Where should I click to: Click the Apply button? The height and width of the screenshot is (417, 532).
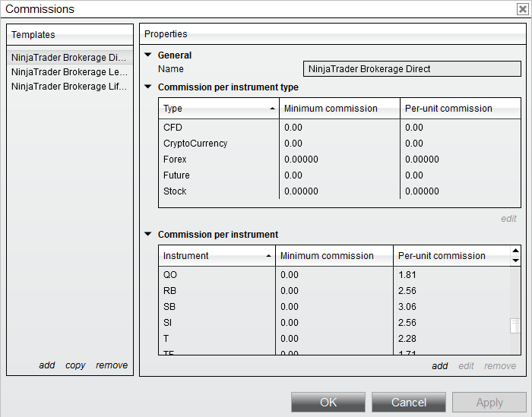(489, 403)
